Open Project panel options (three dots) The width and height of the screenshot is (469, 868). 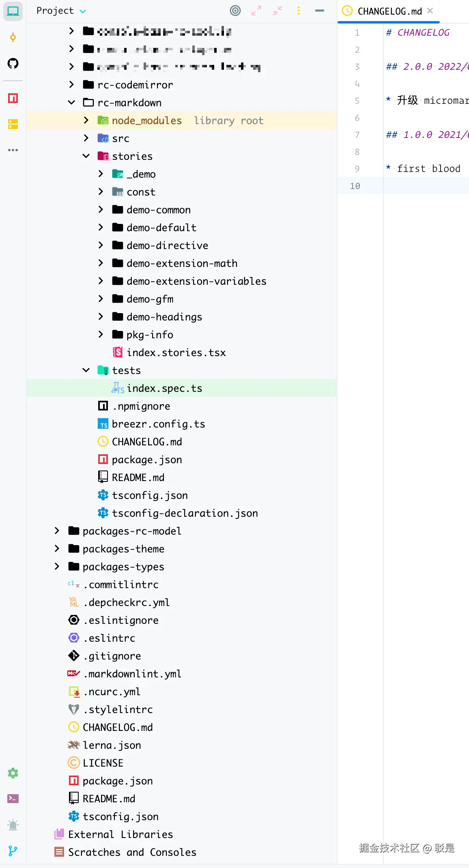click(299, 11)
